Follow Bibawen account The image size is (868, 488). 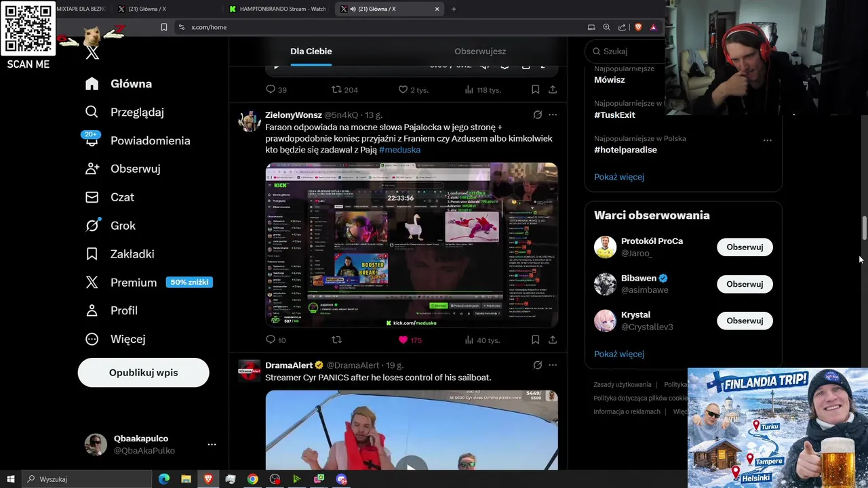click(x=745, y=284)
